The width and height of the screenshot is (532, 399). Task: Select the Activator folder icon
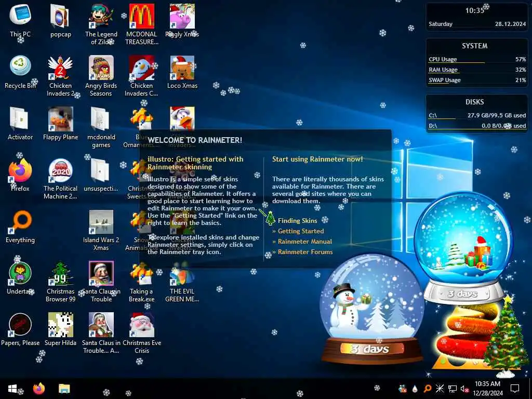tap(20, 124)
